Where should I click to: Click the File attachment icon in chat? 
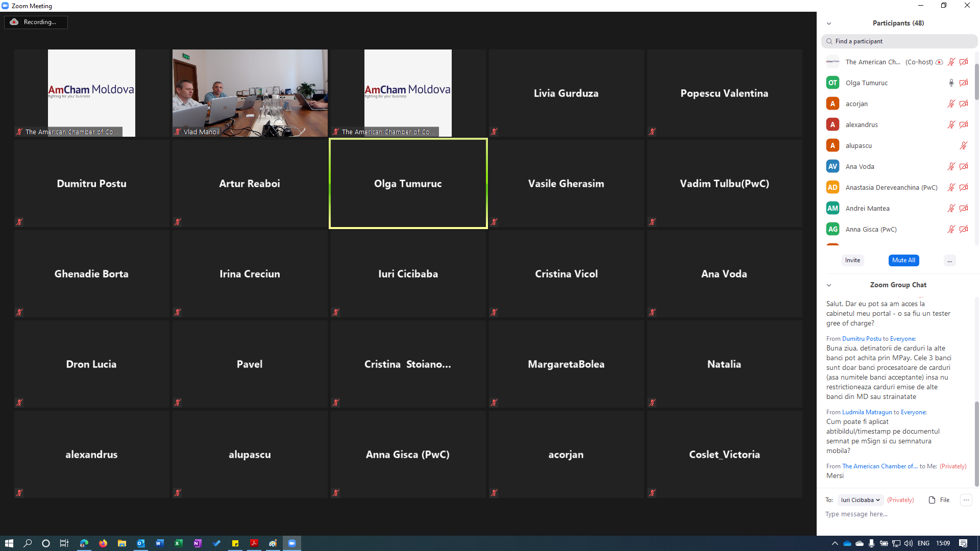coord(932,500)
